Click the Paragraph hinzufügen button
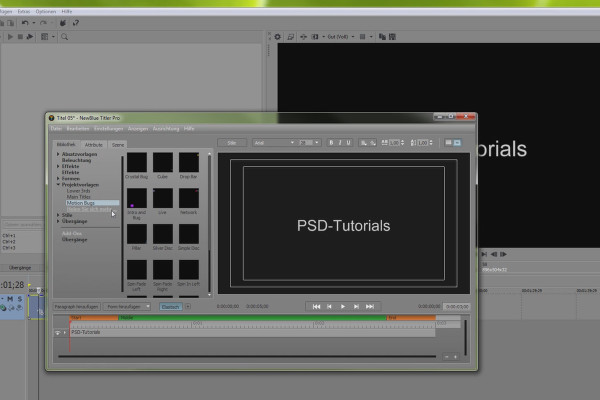The height and width of the screenshot is (400, 600). pos(77,307)
